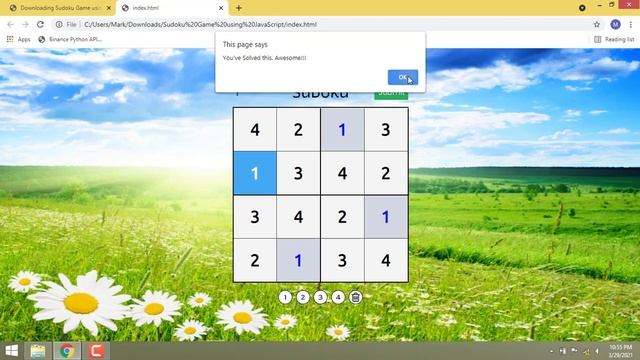The image size is (640, 360).
Task: Open File Explorer from the taskbar
Action: (38, 351)
